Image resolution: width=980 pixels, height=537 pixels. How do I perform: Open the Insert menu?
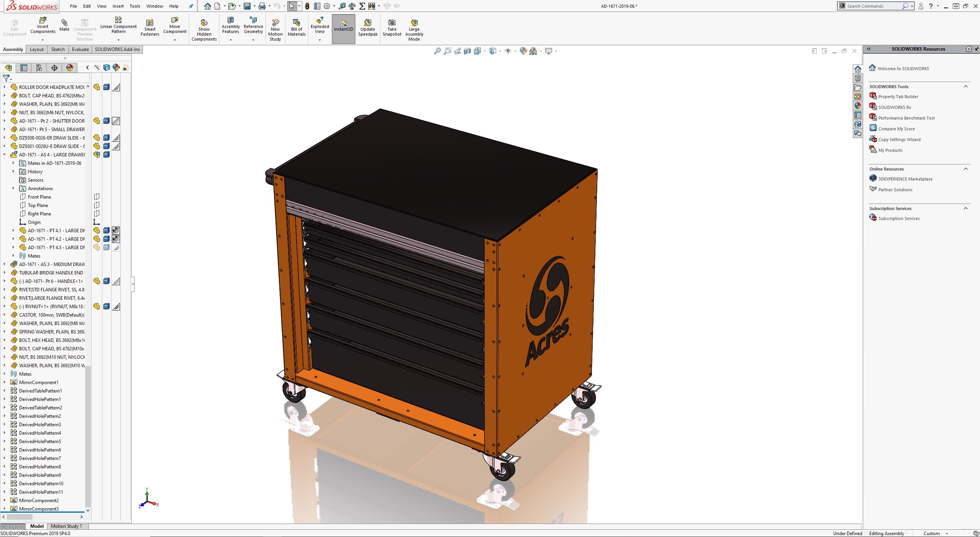[x=118, y=6]
